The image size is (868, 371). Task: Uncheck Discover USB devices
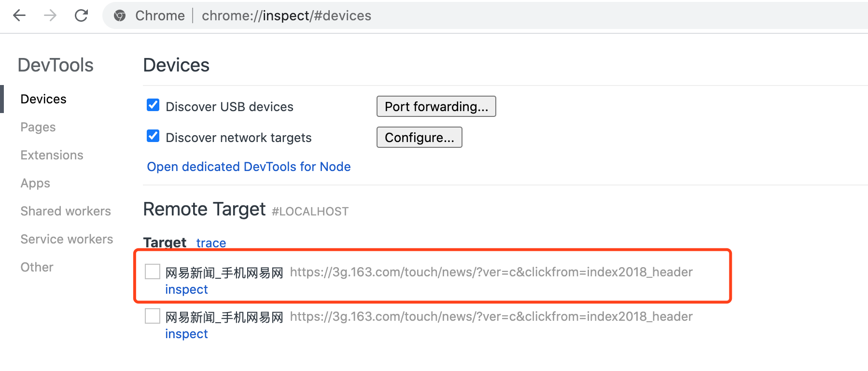click(x=153, y=105)
